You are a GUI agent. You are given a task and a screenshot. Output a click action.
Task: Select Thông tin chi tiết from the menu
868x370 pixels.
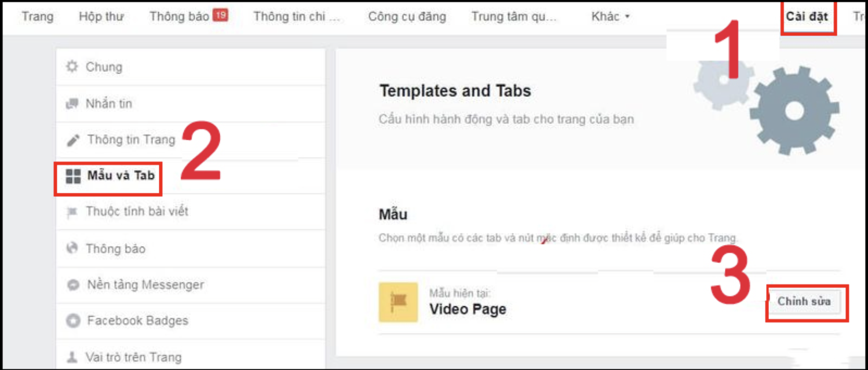[x=296, y=16]
